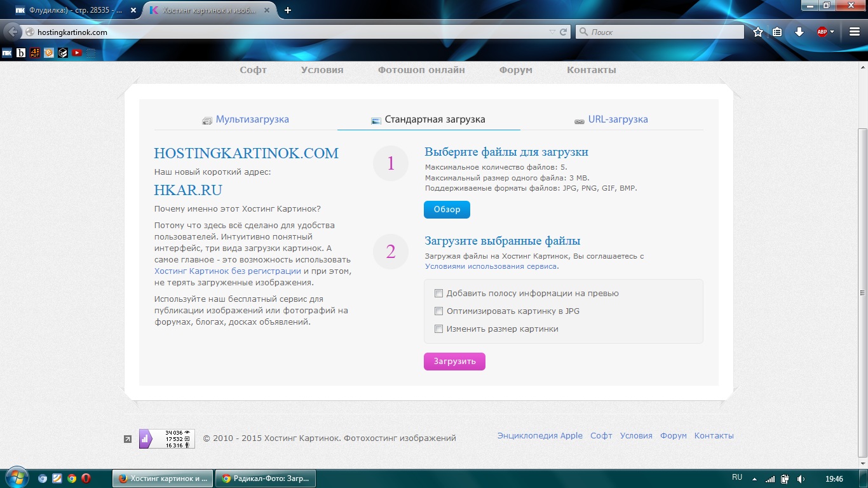Bookmark this page with the star icon
This screenshot has height=488, width=868.
(x=757, y=32)
